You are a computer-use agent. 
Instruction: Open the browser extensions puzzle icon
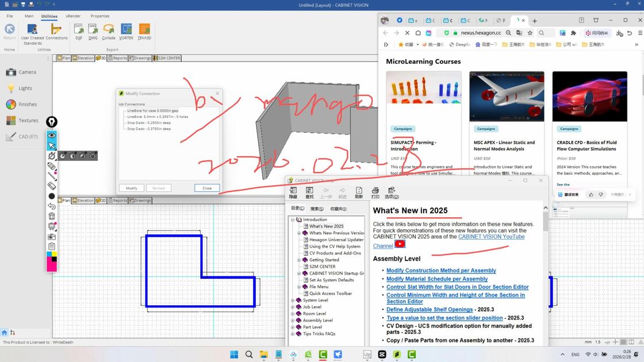point(573,33)
